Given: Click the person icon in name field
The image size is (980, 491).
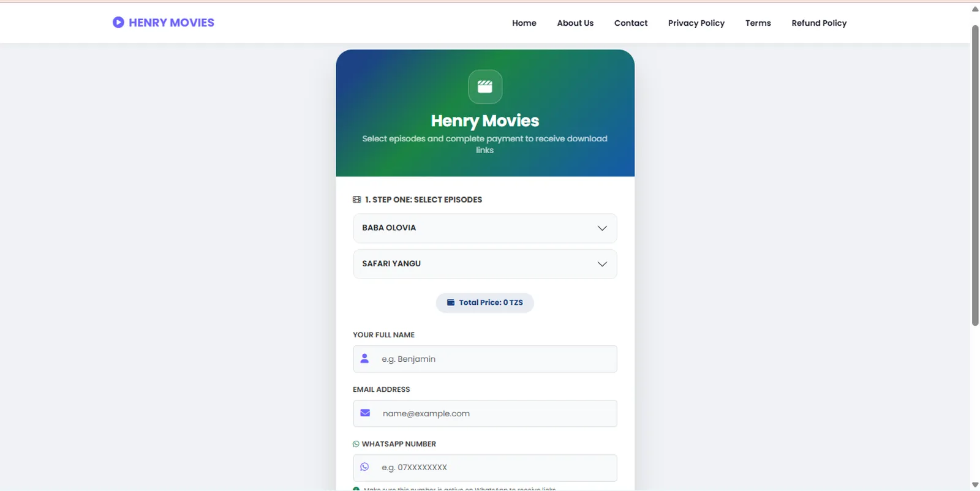Looking at the screenshot, I should coord(364,359).
